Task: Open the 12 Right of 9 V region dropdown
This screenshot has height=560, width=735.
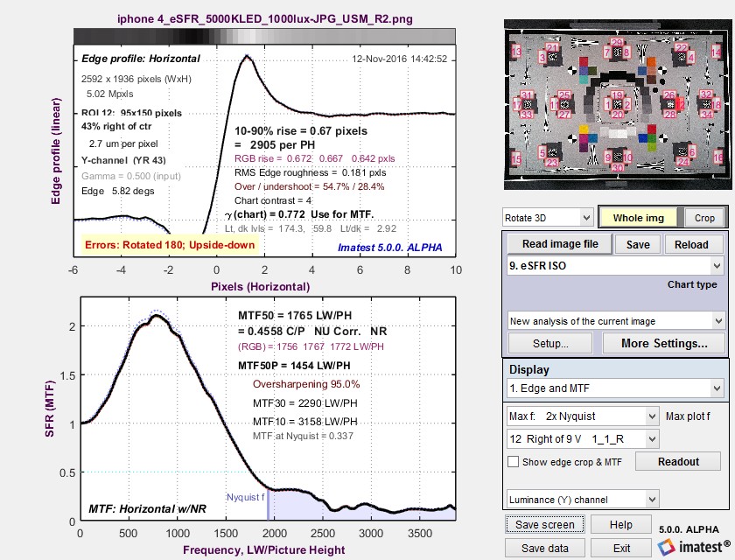Action: [583, 439]
